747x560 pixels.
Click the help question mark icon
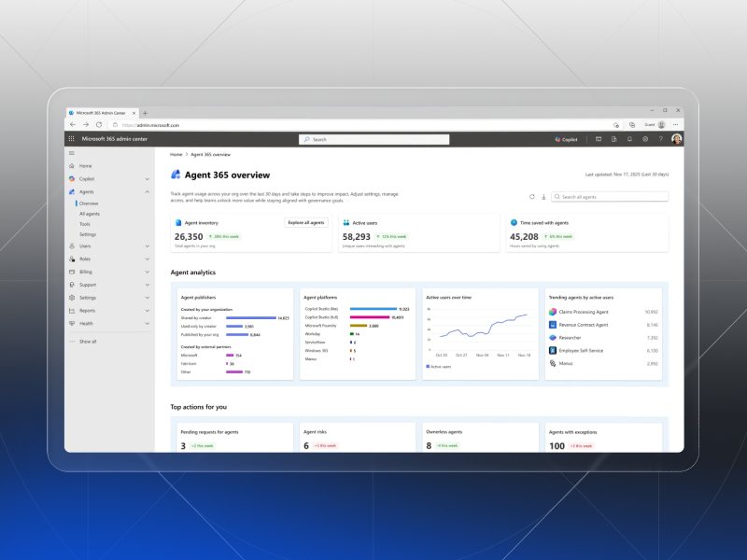661,139
